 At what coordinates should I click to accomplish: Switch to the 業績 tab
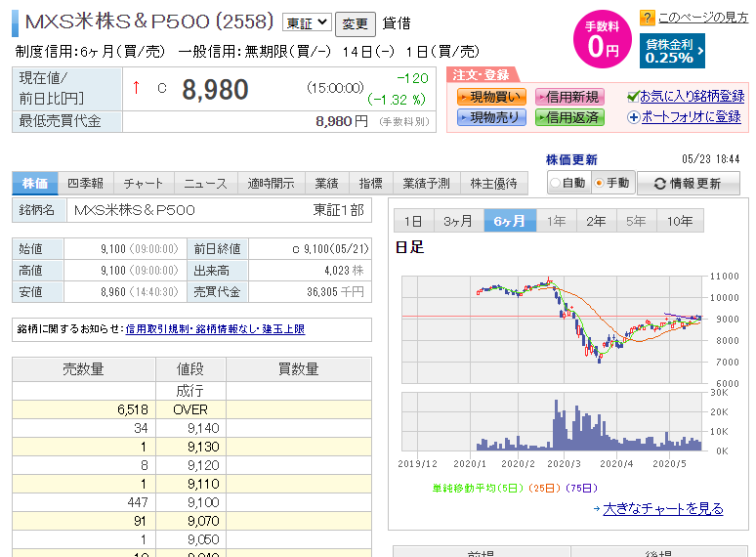(326, 184)
